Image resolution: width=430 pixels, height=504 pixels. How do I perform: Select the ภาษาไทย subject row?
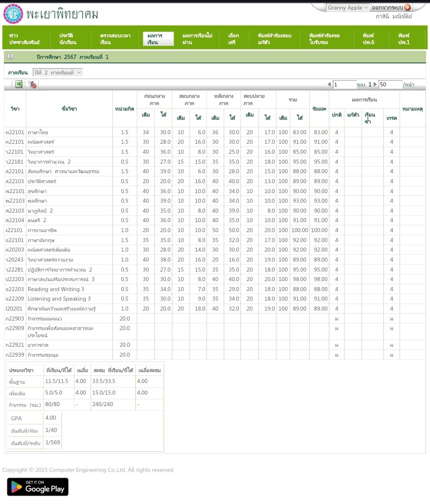click(215, 132)
